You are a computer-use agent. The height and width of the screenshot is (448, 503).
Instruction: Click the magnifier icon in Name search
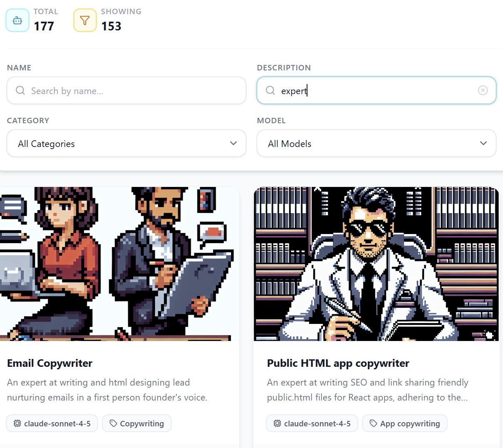(x=20, y=90)
